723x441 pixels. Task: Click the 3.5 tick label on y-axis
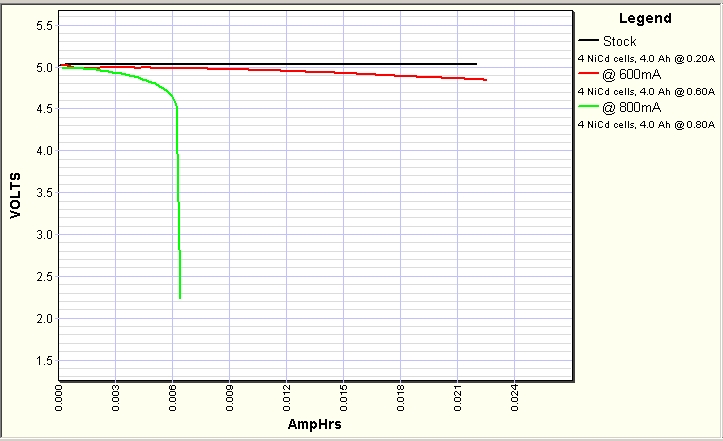coord(45,193)
